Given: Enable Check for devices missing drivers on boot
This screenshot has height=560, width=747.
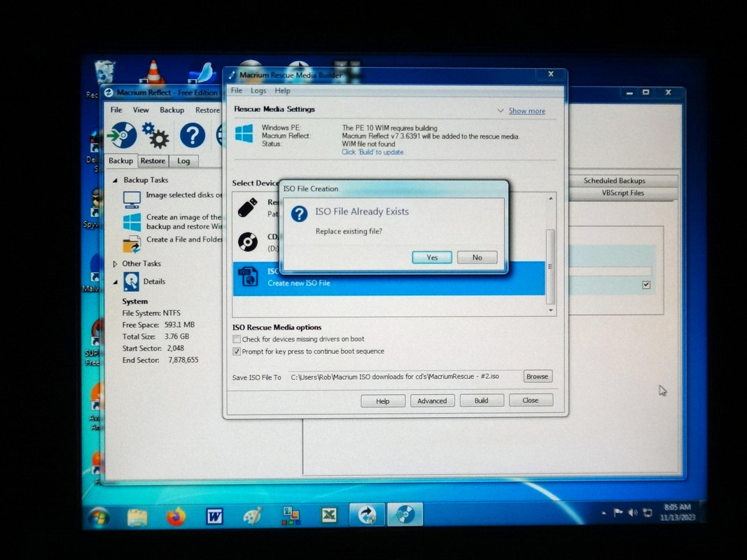Looking at the screenshot, I should pyautogui.click(x=237, y=339).
